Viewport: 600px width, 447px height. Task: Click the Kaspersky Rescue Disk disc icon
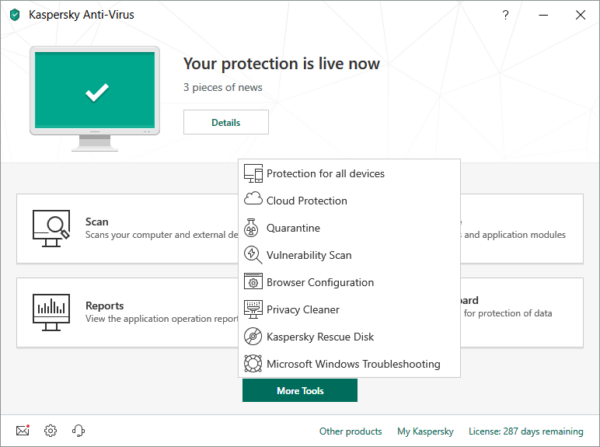253,336
